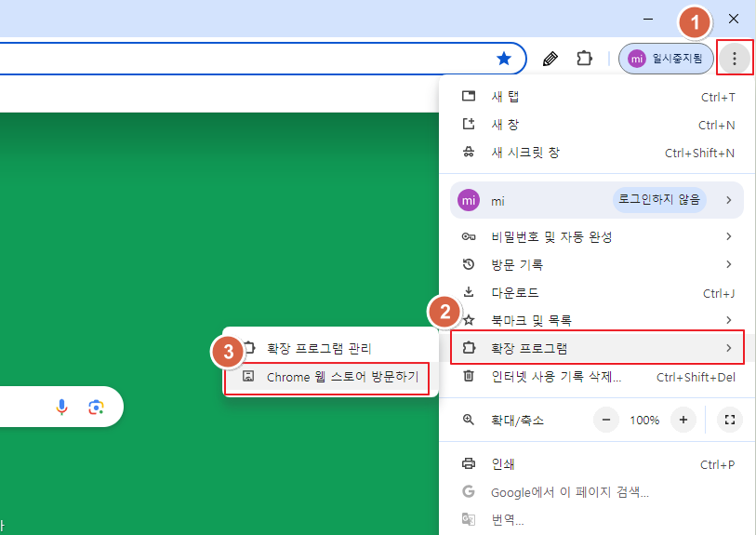Viewport: 756px width, 535px height.
Task: Click the web store icon in submenu
Action: click(248, 376)
